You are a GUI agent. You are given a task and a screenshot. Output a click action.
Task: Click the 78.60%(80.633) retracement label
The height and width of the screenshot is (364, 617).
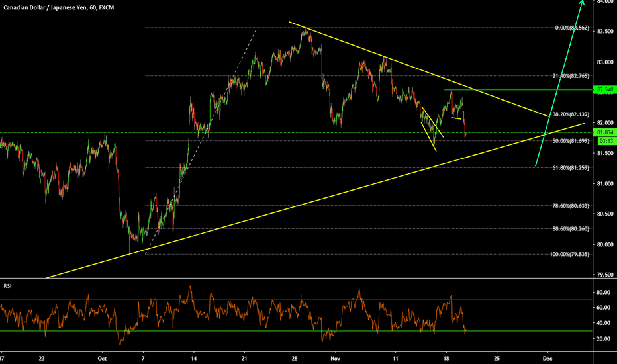569,206
